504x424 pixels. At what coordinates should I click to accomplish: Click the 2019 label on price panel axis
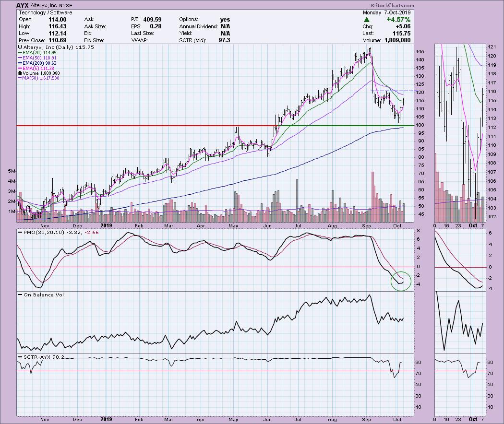click(107, 225)
